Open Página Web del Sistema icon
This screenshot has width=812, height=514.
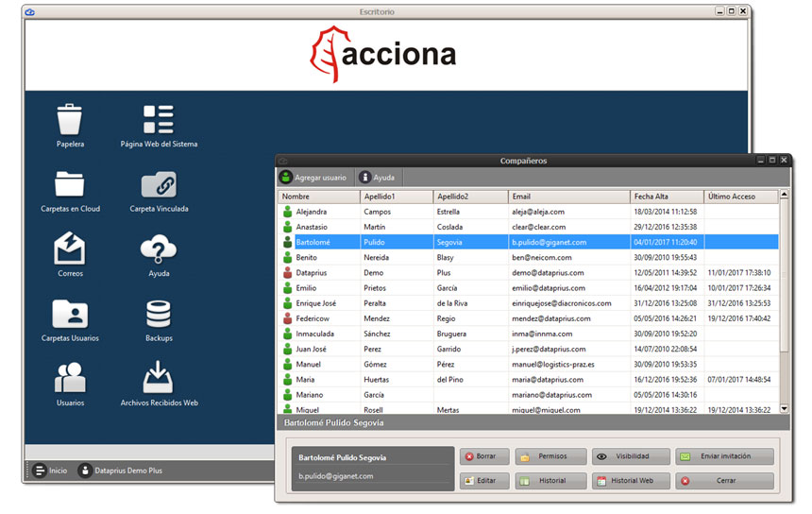pos(159,120)
